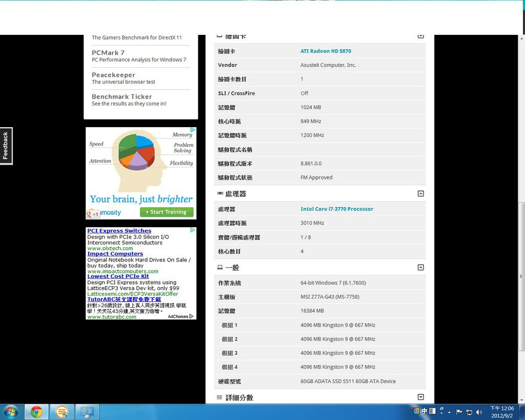Select the 模組 4 Kingston memory row

point(320,367)
